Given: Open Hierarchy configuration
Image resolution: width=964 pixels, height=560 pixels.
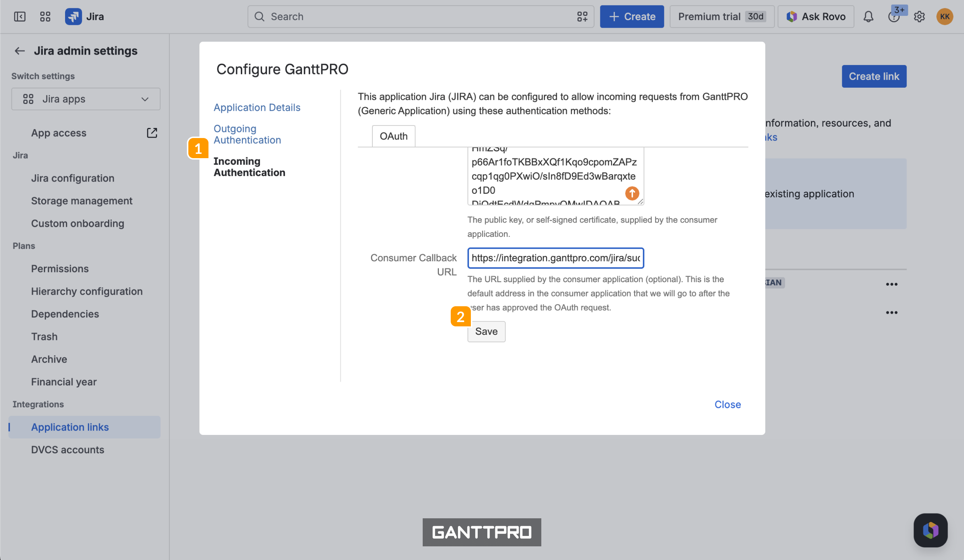Looking at the screenshot, I should 87,291.
